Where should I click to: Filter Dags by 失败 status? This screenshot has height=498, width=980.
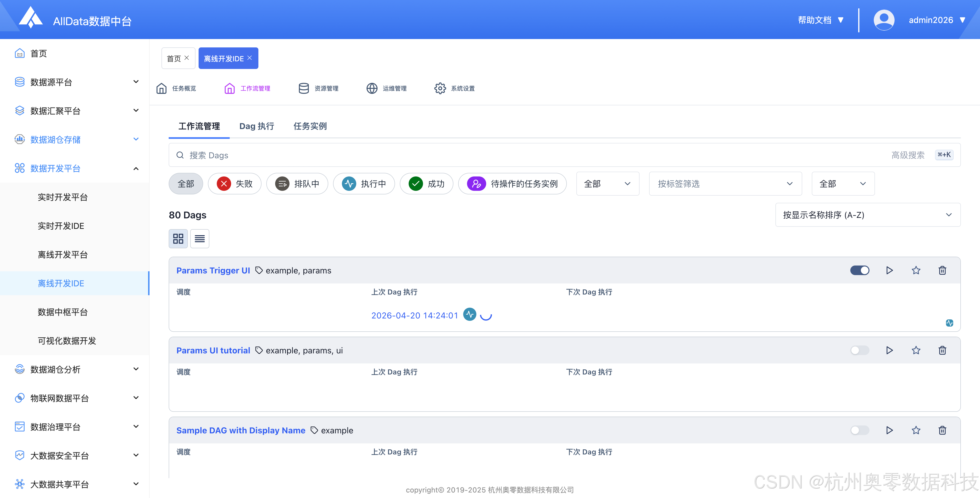click(235, 184)
